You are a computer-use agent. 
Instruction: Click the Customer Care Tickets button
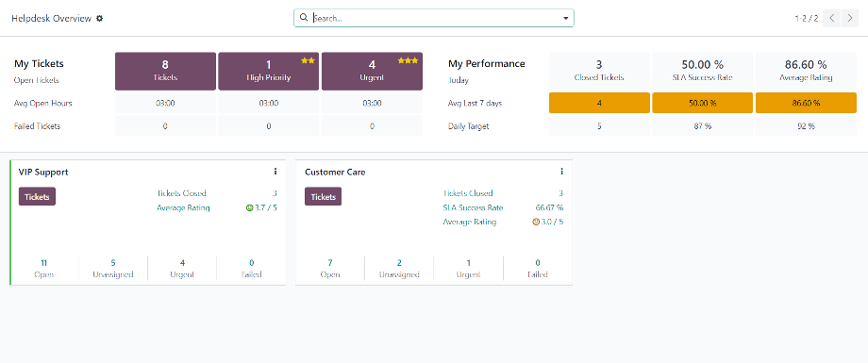click(x=324, y=196)
